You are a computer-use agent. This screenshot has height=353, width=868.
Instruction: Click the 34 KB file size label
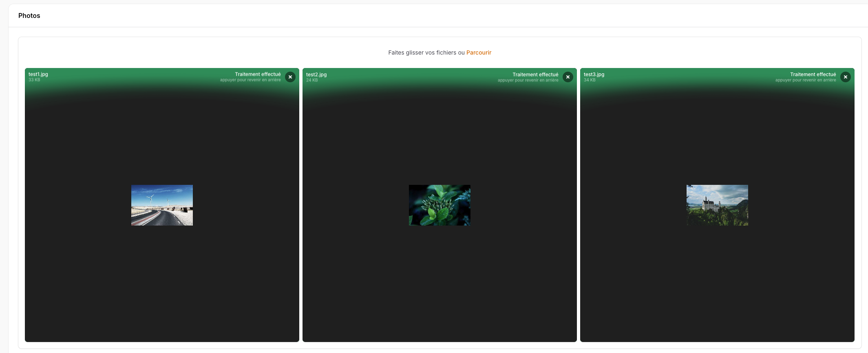(590, 80)
